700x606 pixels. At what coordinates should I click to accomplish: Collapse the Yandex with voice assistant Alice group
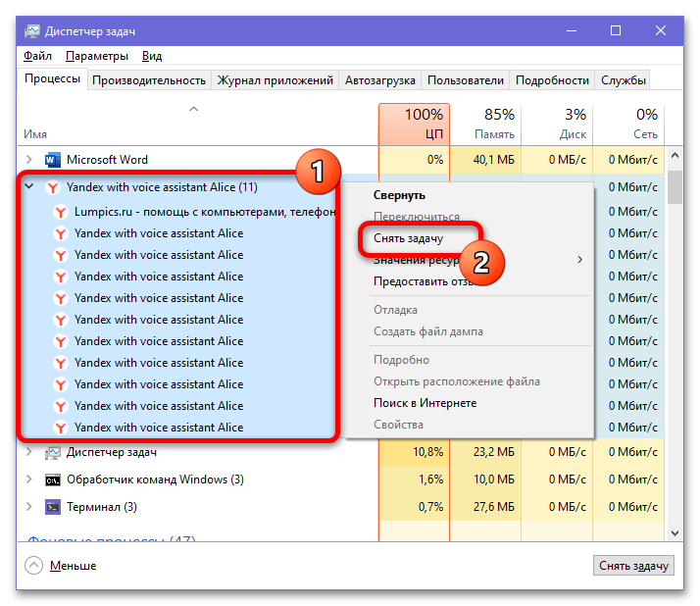(29, 186)
